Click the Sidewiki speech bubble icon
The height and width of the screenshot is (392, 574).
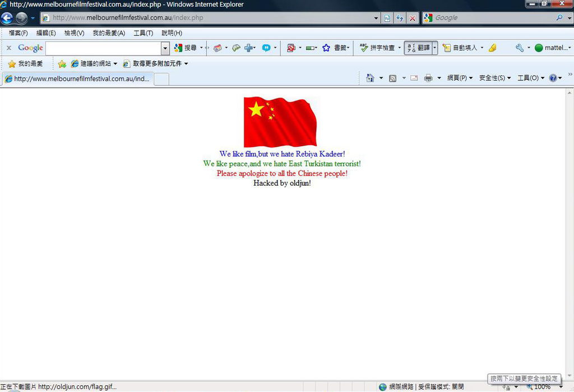pos(266,48)
